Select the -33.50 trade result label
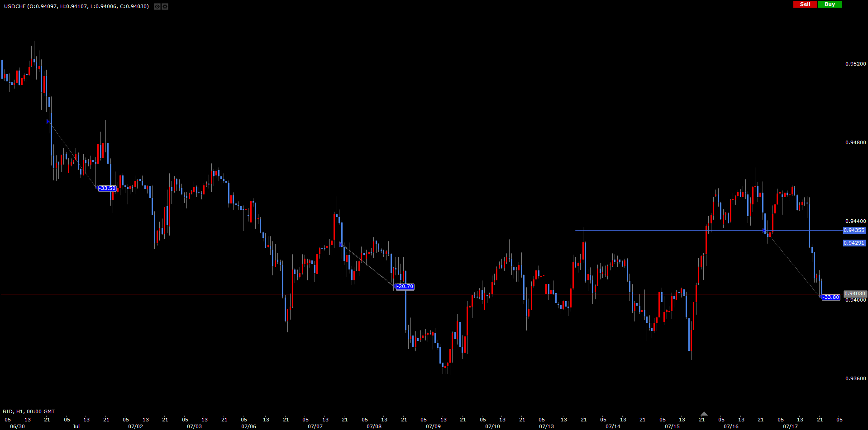Image resolution: width=868 pixels, height=430 pixels. (x=107, y=188)
